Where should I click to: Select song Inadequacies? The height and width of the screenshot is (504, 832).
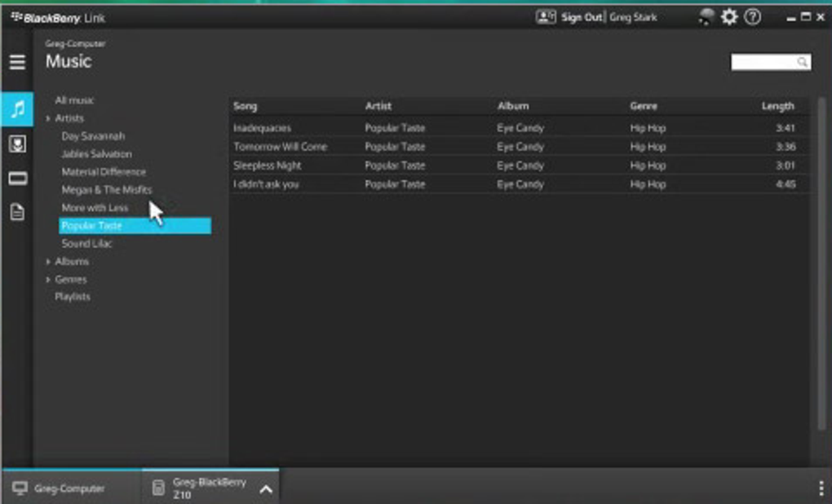point(262,128)
